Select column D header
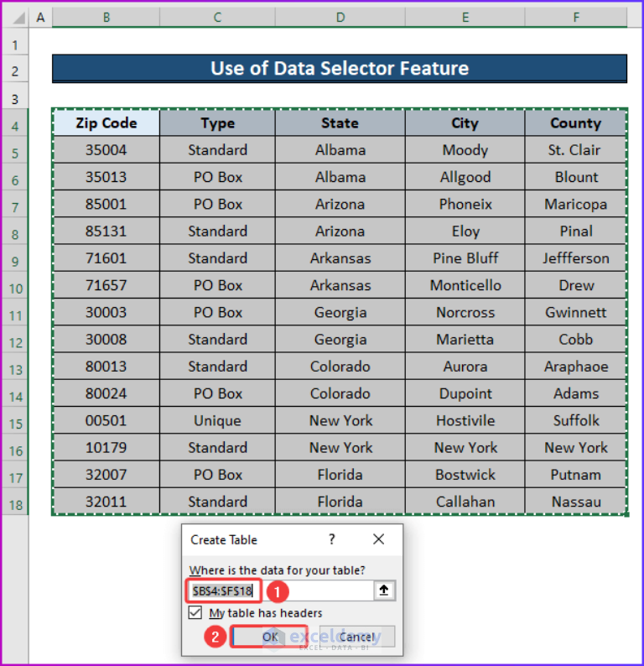 [340, 18]
